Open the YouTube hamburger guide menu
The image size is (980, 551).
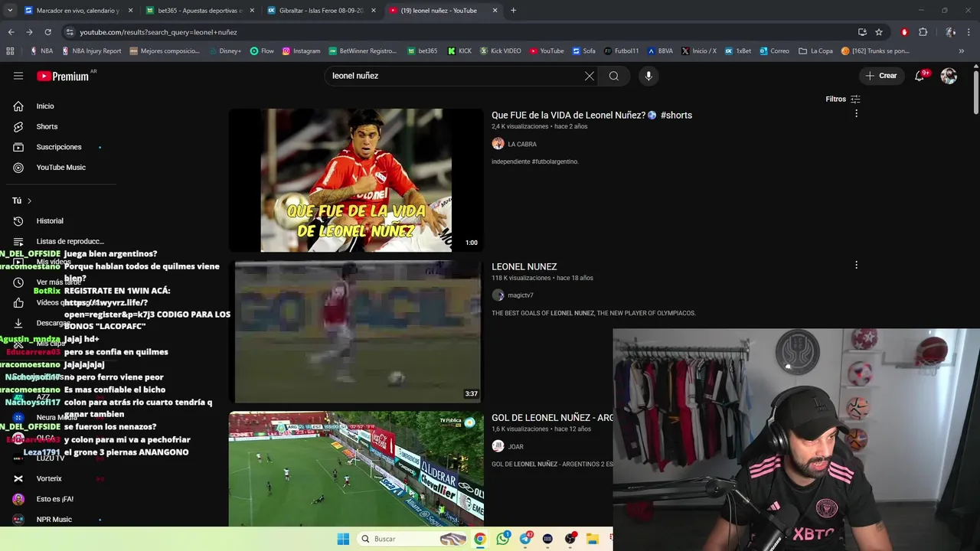[18, 76]
